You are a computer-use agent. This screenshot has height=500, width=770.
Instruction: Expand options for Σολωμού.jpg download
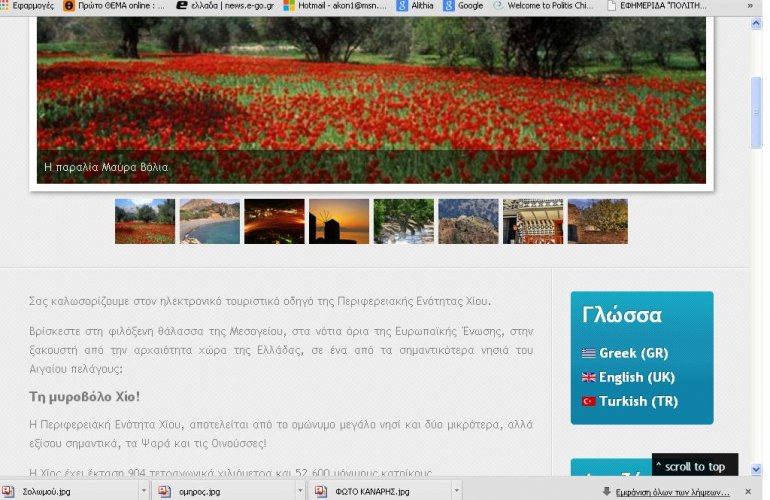[143, 490]
